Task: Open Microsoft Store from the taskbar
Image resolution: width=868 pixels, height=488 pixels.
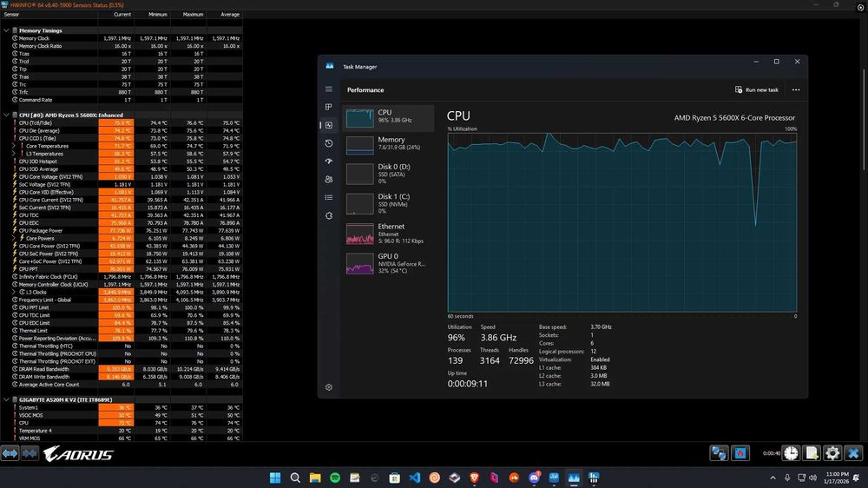Action: click(x=395, y=478)
